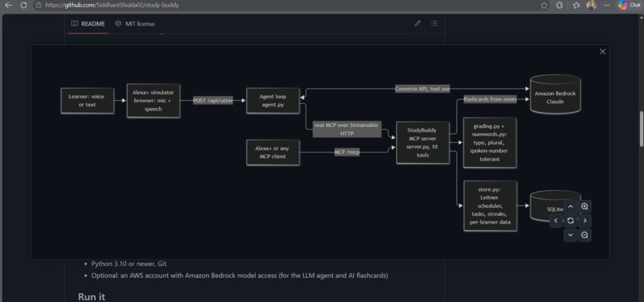Image resolution: width=644 pixels, height=302 pixels.
Task: Click the browser back arrow
Action: tap(8, 6)
